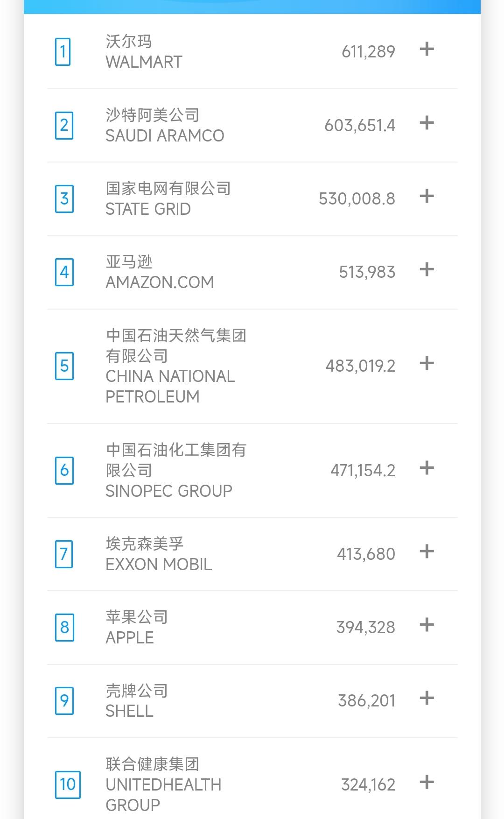Select the rank 5 number badge

[64, 366]
